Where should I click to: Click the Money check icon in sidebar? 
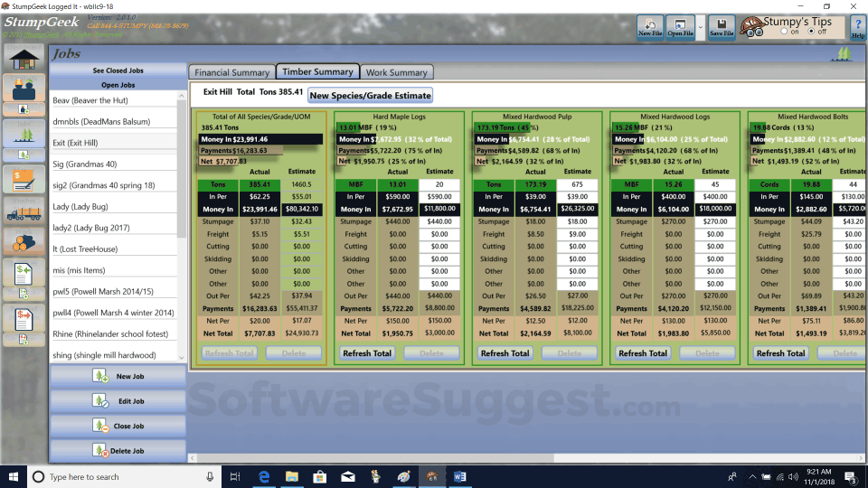(x=24, y=180)
